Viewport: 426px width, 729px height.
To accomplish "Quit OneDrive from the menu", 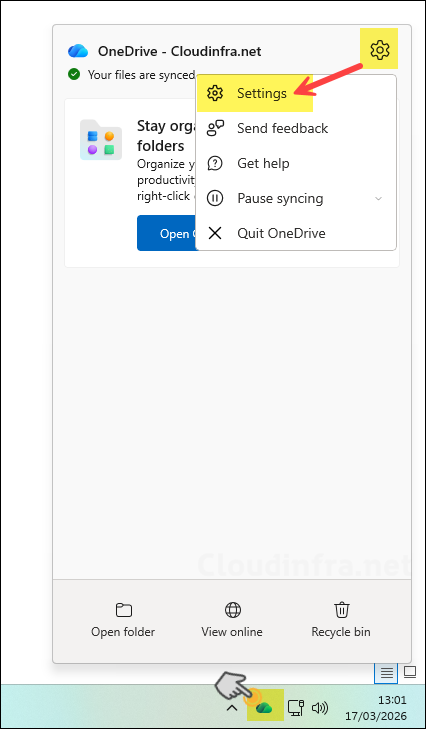I will coord(296,233).
